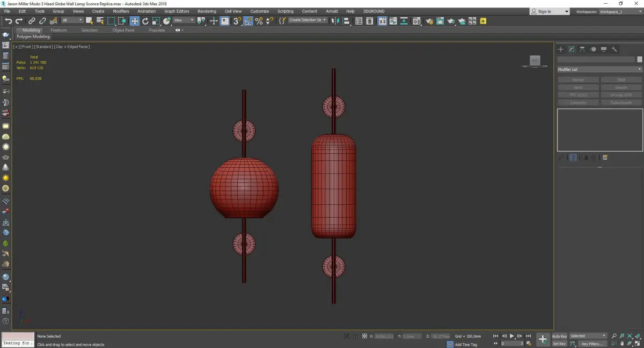The width and height of the screenshot is (644, 348).
Task: Click the object color swatch in command panel
Action: [639, 60]
